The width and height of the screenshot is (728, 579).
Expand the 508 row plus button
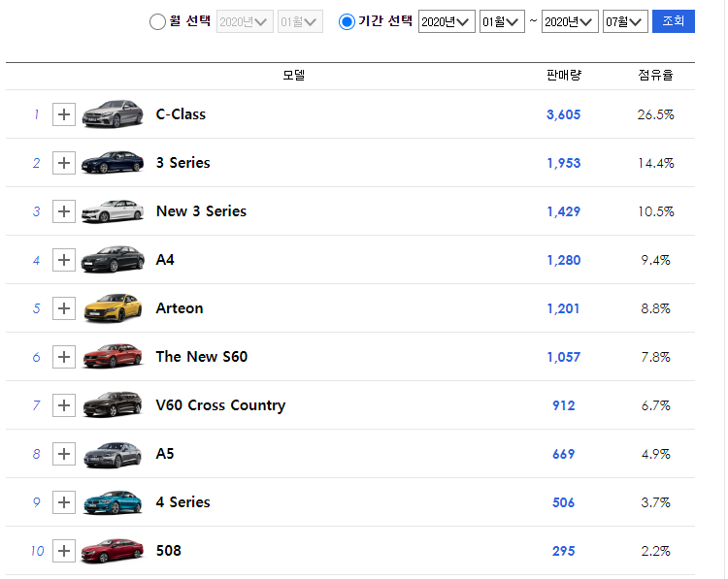click(x=64, y=551)
